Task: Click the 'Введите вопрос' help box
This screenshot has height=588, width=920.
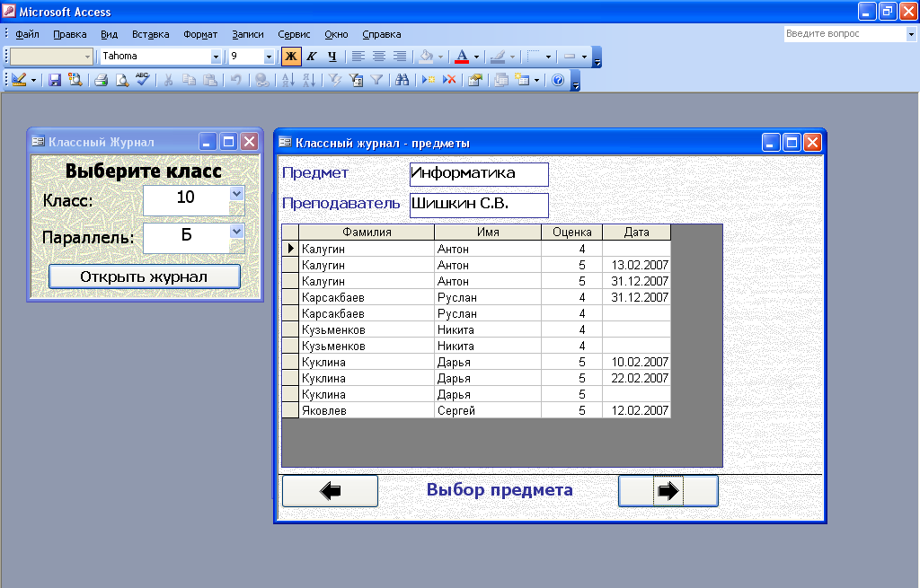Action: [845, 34]
